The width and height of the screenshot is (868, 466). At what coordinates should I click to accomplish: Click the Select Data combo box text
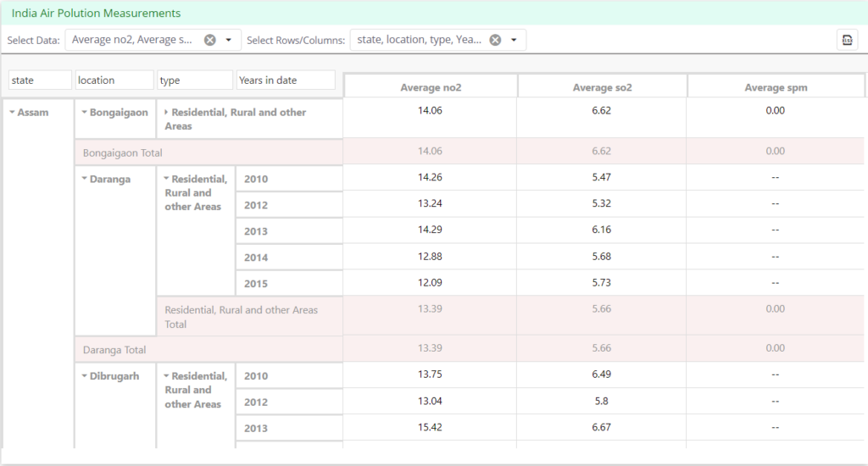[131, 40]
